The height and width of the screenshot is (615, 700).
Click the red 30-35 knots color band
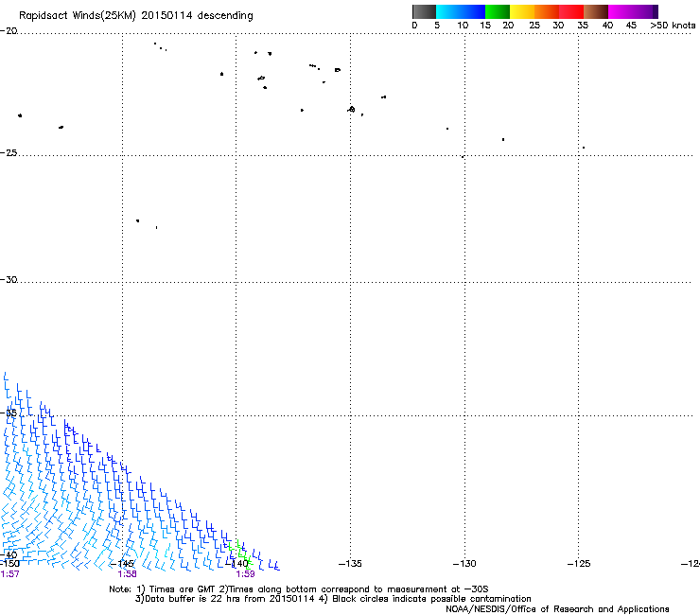pyautogui.click(x=571, y=11)
